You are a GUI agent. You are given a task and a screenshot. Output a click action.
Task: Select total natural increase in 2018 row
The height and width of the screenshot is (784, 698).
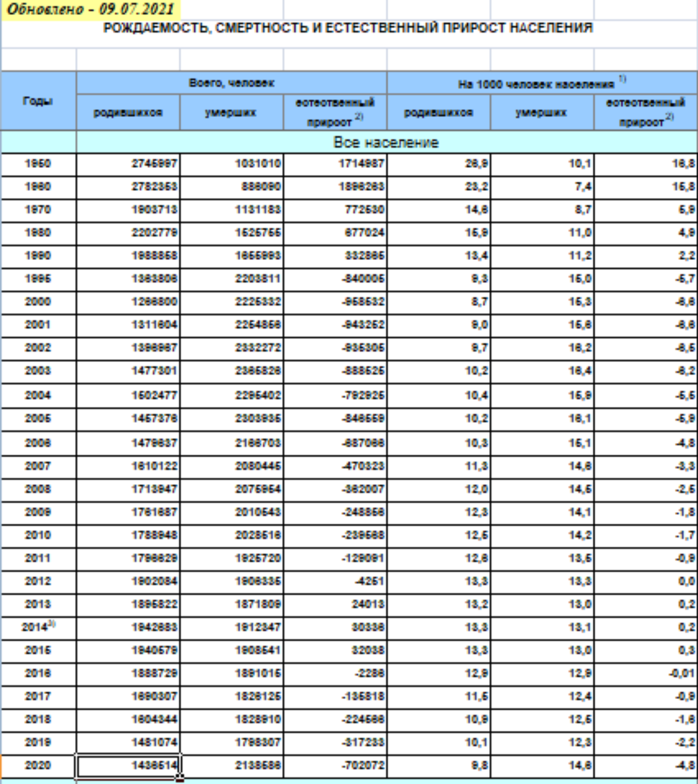click(335, 719)
